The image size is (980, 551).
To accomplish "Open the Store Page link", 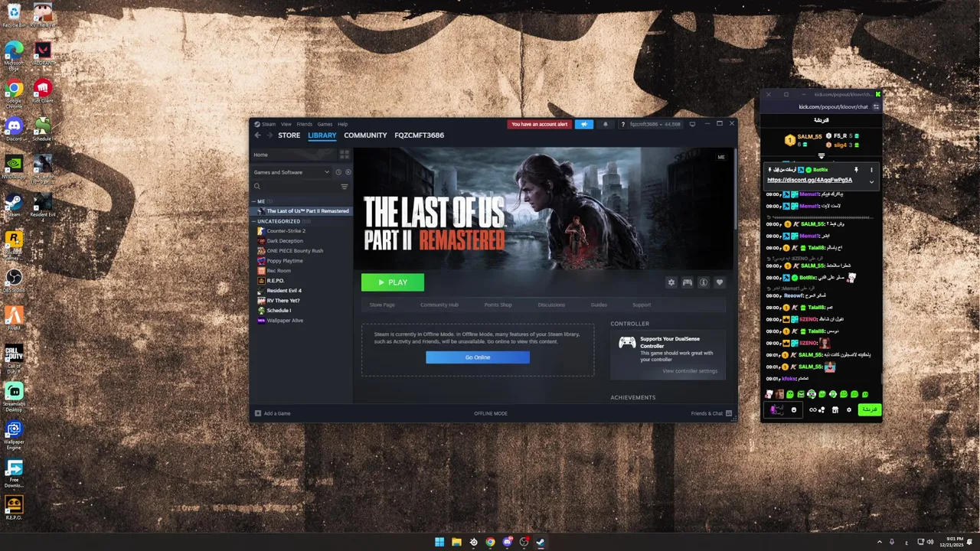I will (x=382, y=305).
